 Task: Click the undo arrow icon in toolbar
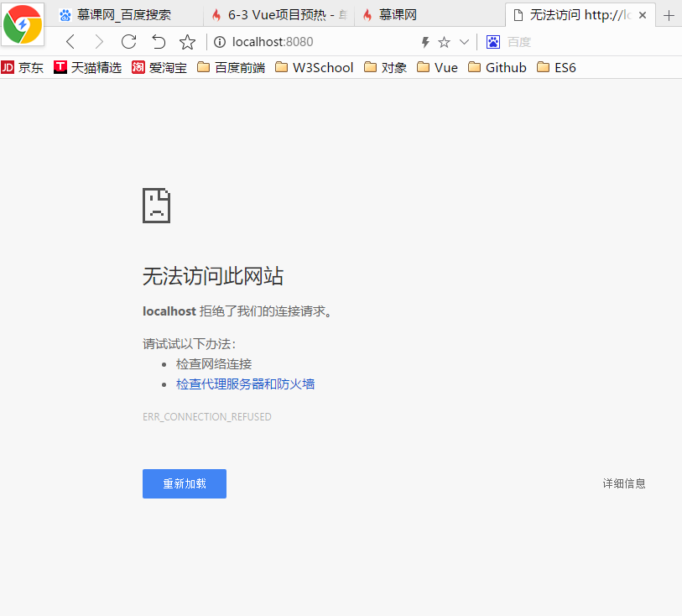[158, 41]
